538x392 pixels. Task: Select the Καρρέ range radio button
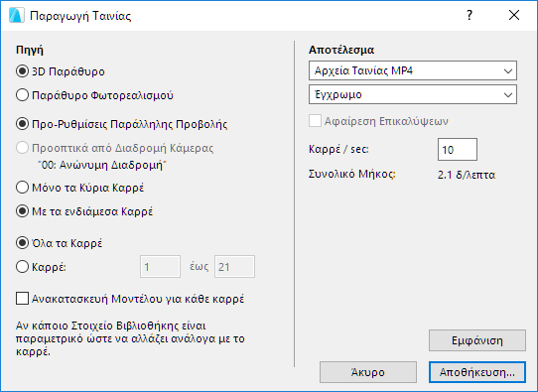[22, 267]
